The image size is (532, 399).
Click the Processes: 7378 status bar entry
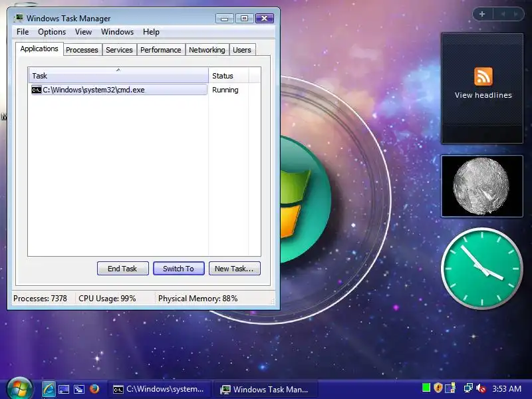pyautogui.click(x=40, y=299)
